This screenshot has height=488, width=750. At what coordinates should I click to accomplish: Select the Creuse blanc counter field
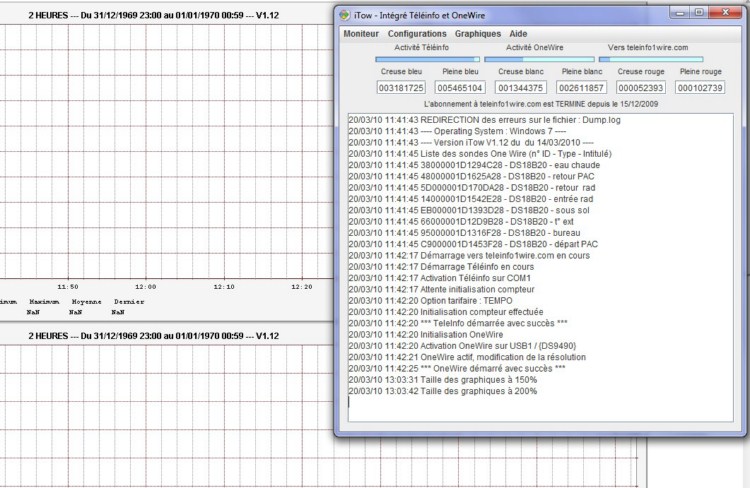pyautogui.click(x=520, y=88)
